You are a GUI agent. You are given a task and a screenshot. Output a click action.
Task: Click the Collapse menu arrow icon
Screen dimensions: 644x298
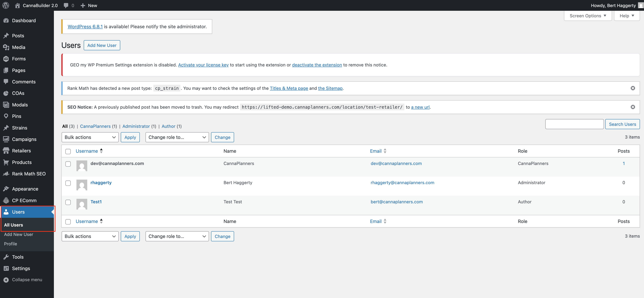[6, 280]
